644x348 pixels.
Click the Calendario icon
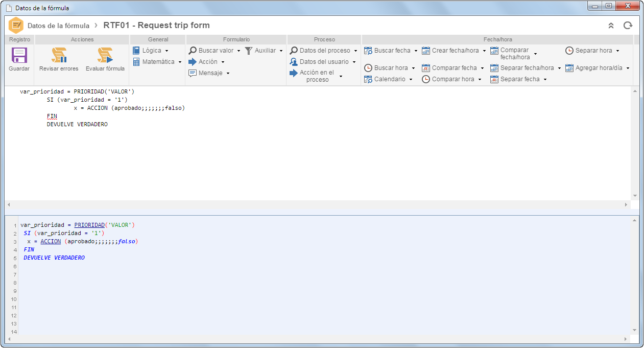368,79
